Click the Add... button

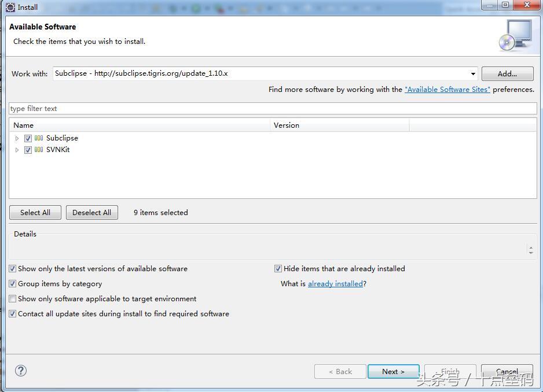tap(507, 73)
